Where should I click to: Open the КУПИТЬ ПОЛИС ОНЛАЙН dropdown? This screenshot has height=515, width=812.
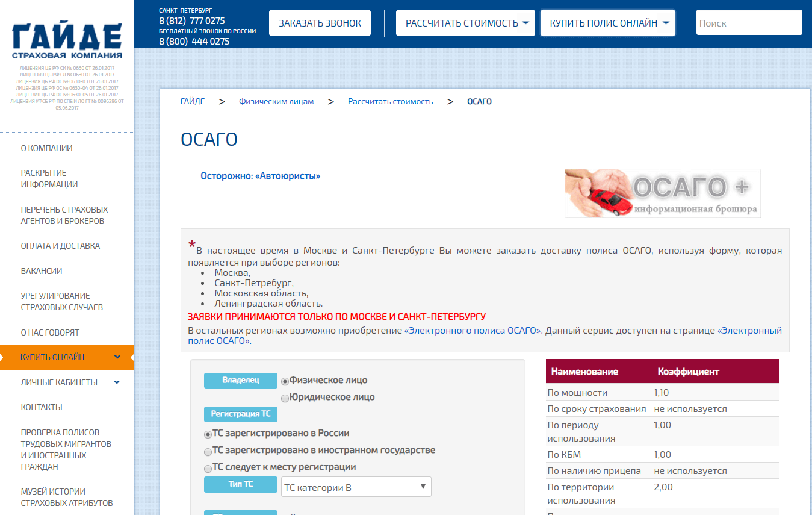point(608,23)
